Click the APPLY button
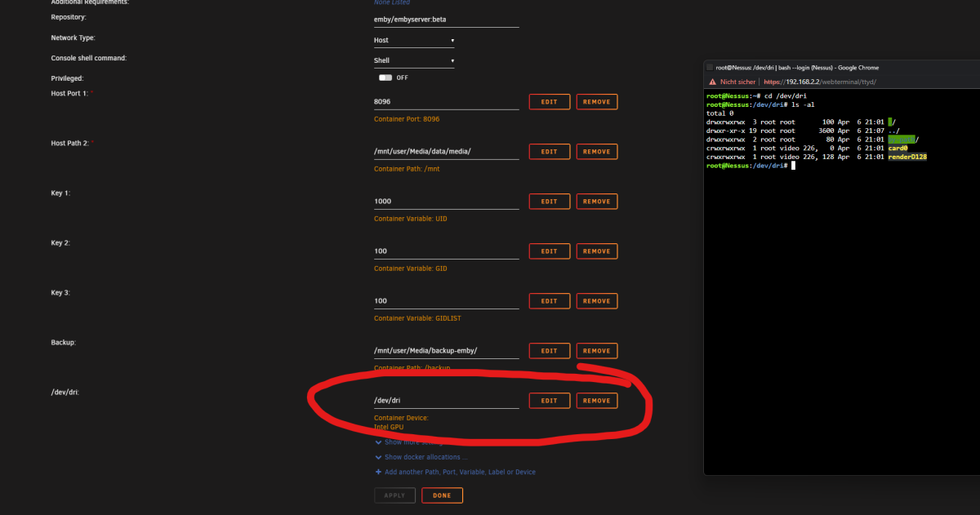Image resolution: width=980 pixels, height=515 pixels. (x=394, y=495)
